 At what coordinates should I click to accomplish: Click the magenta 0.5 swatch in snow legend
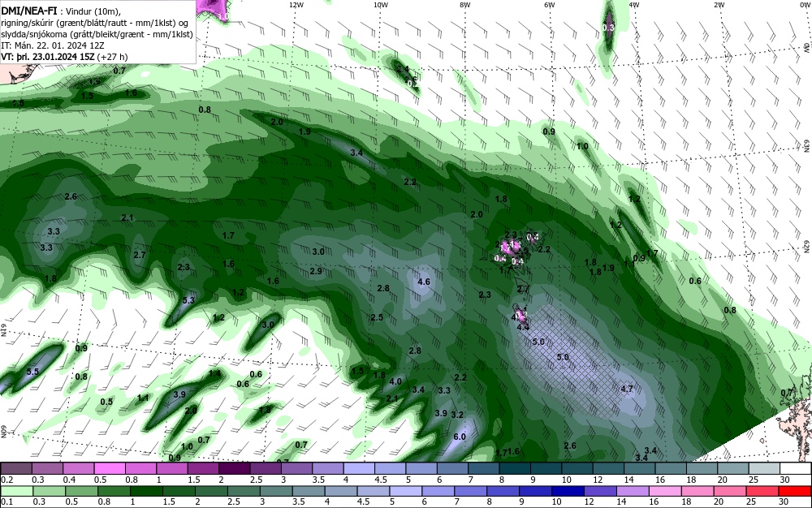point(110,469)
